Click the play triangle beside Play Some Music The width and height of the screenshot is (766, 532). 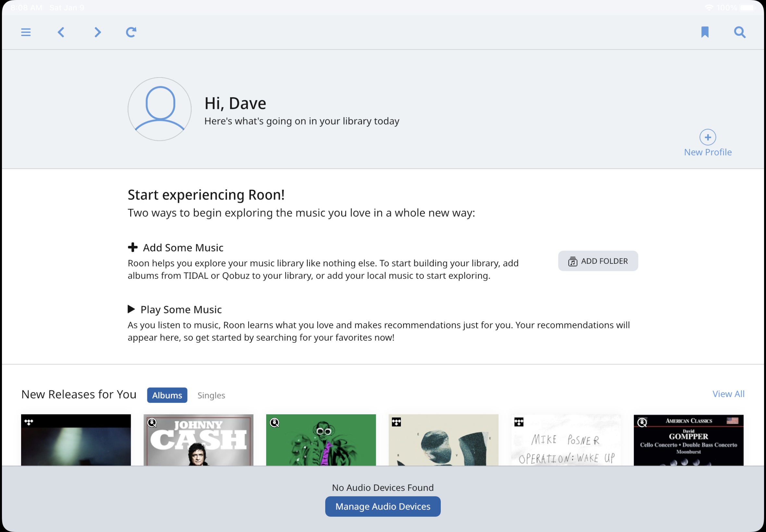tap(131, 309)
